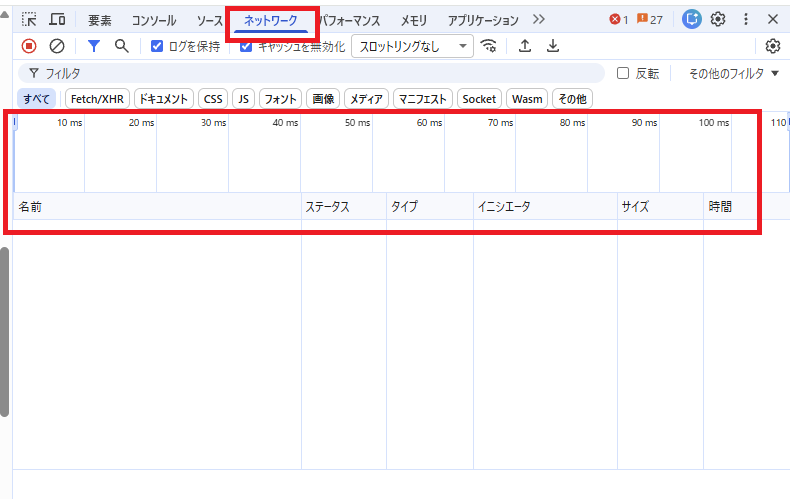Click the left vertical scrollbar thumb
Viewport: 790px width, 499px height.
[x=5, y=332]
